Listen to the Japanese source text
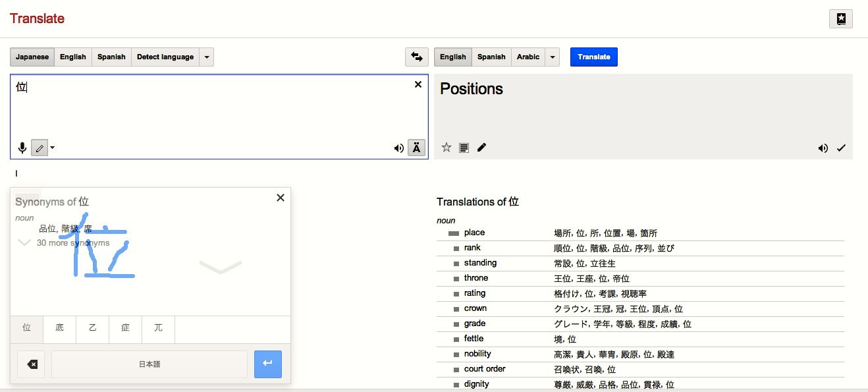 pos(398,148)
